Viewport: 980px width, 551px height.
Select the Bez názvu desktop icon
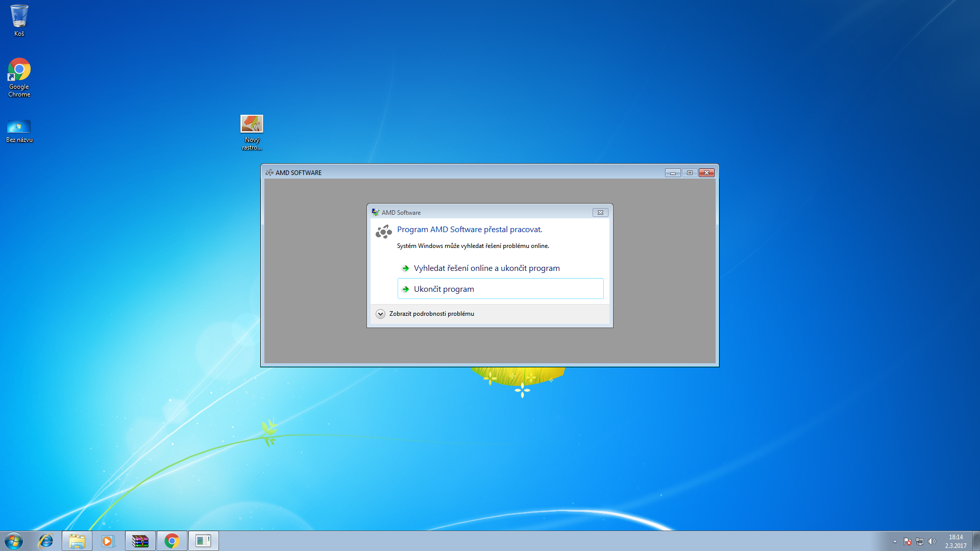click(19, 131)
